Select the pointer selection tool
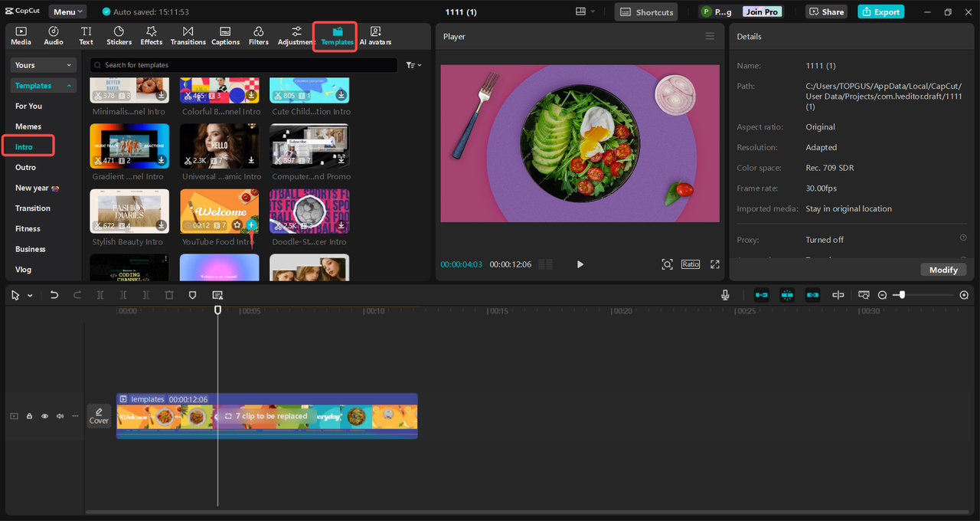Viewport: 980px width, 521px height. (x=16, y=295)
